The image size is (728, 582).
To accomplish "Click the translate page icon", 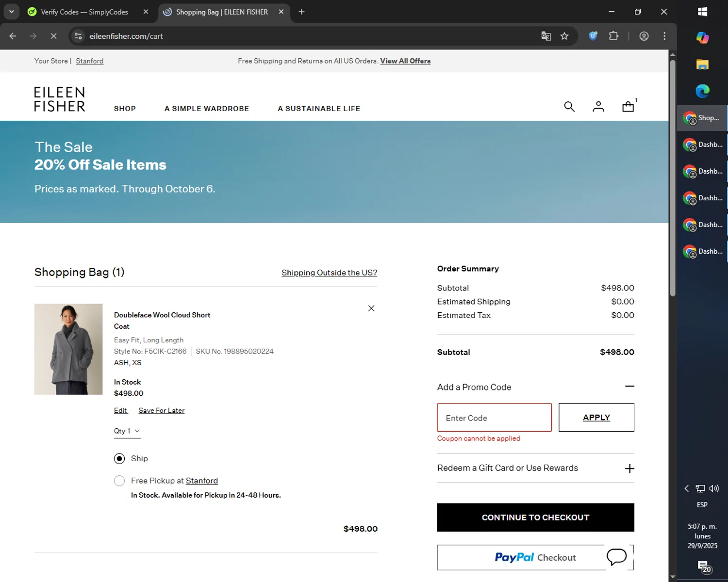I will tap(546, 36).
